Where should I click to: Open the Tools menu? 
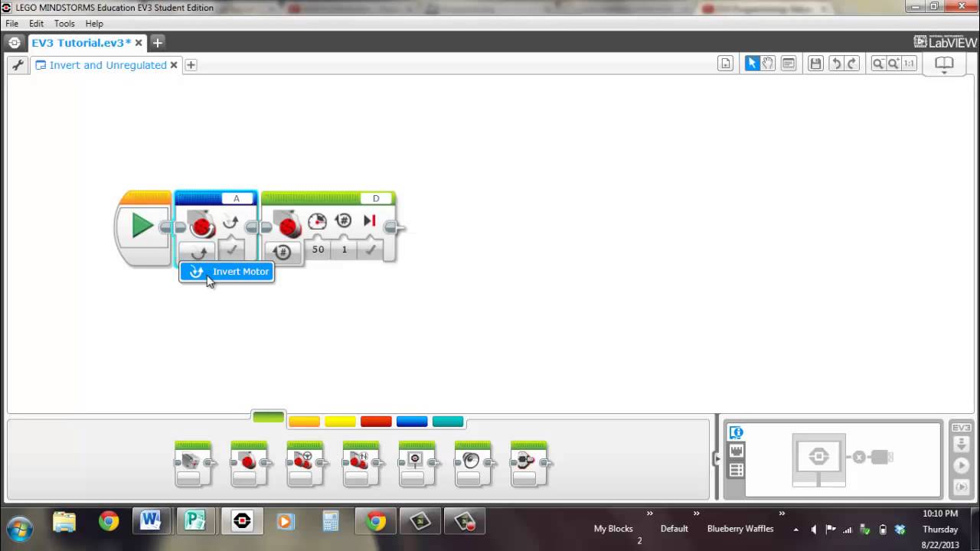point(64,24)
